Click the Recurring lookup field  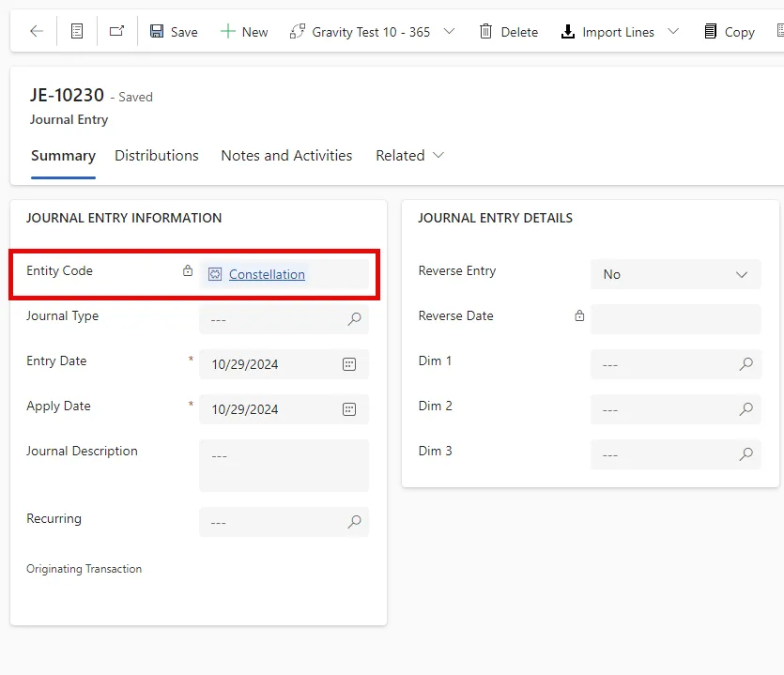pos(284,522)
